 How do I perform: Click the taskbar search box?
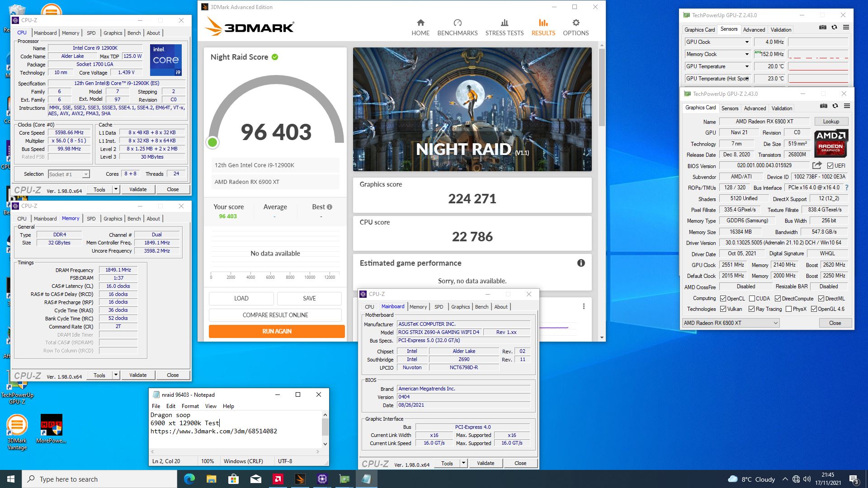point(99,479)
